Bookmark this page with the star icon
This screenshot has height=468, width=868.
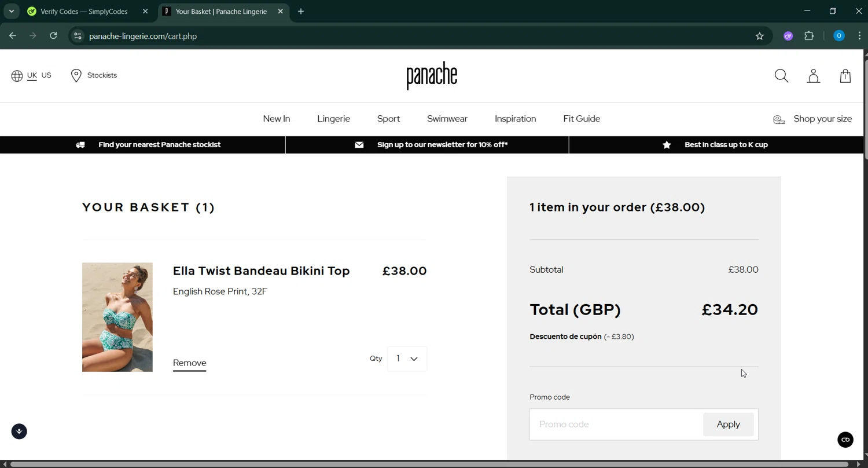[x=760, y=36]
